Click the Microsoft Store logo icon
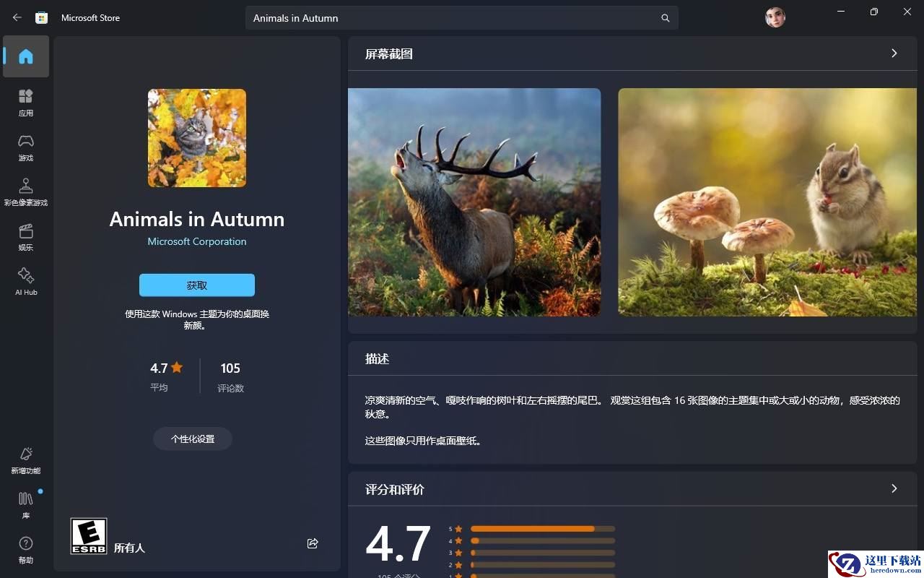Image resolution: width=924 pixels, height=578 pixels. pos(42,17)
